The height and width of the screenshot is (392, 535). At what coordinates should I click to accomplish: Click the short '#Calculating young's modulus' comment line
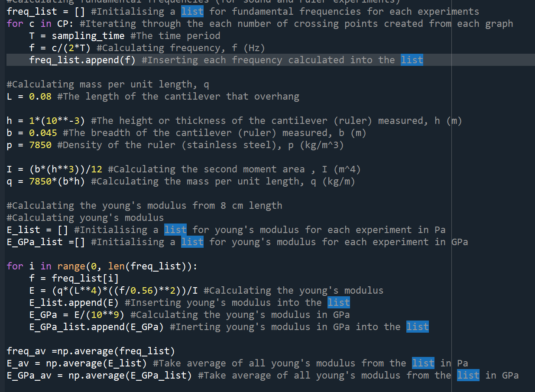(85, 217)
